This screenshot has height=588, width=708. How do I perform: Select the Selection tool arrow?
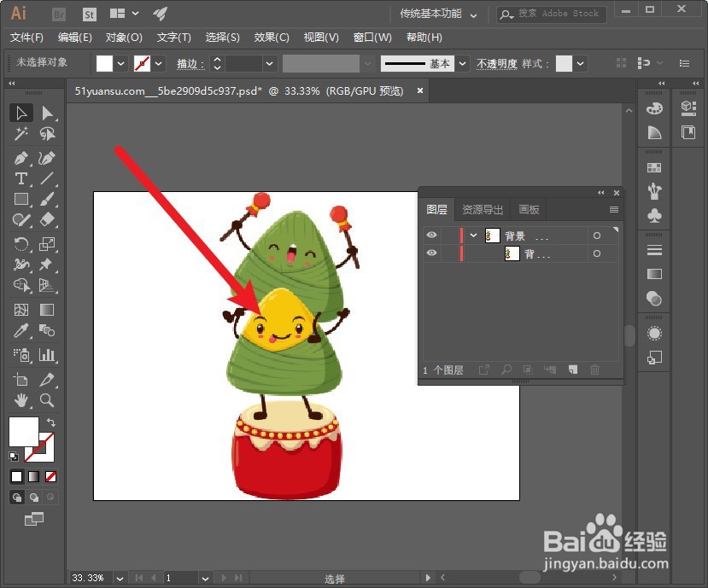click(20, 113)
